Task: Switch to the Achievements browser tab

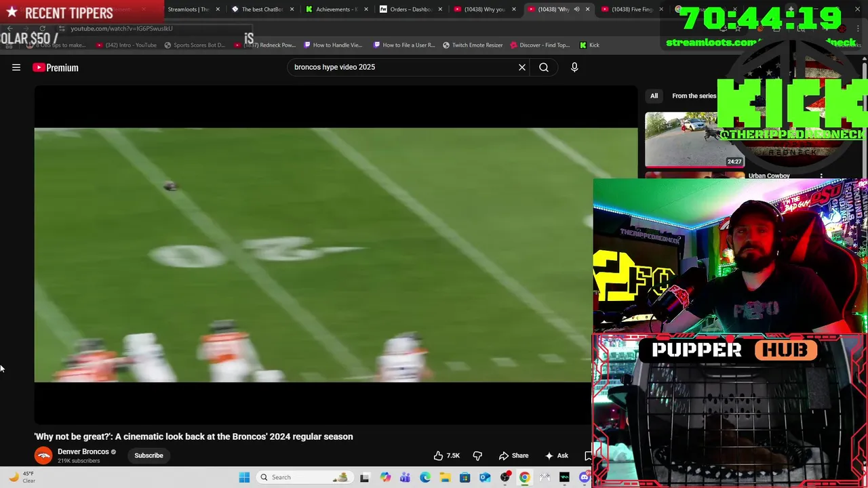Action: (x=337, y=9)
